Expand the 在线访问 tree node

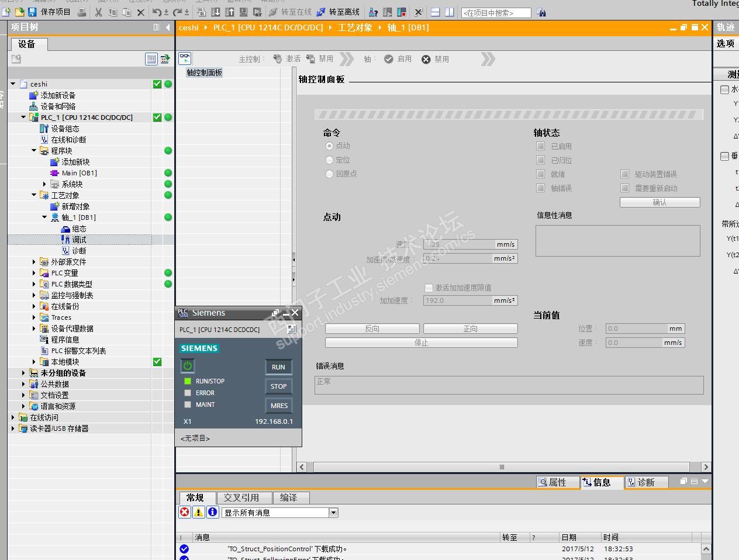[13, 417]
